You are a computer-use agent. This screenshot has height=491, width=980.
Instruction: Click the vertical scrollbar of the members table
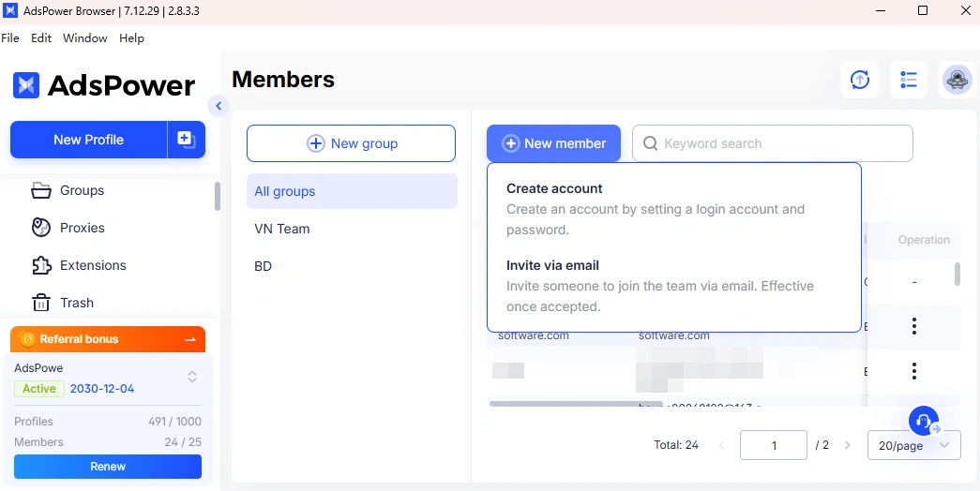pos(957,275)
